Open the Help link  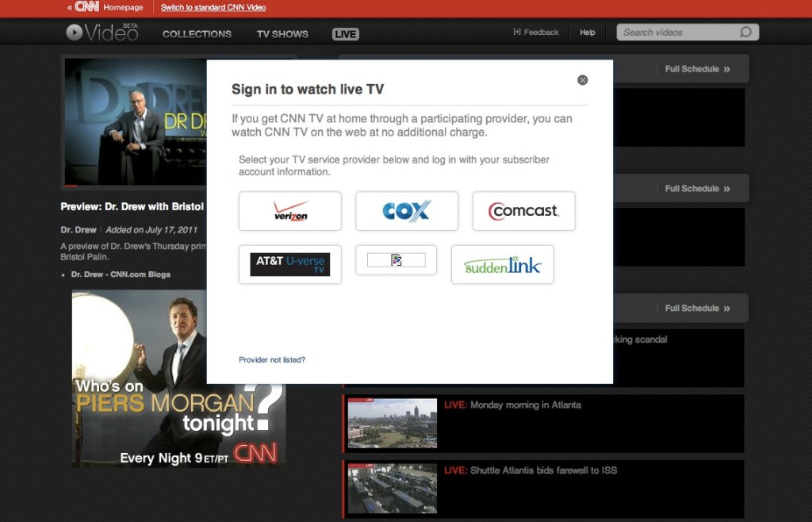coord(588,32)
